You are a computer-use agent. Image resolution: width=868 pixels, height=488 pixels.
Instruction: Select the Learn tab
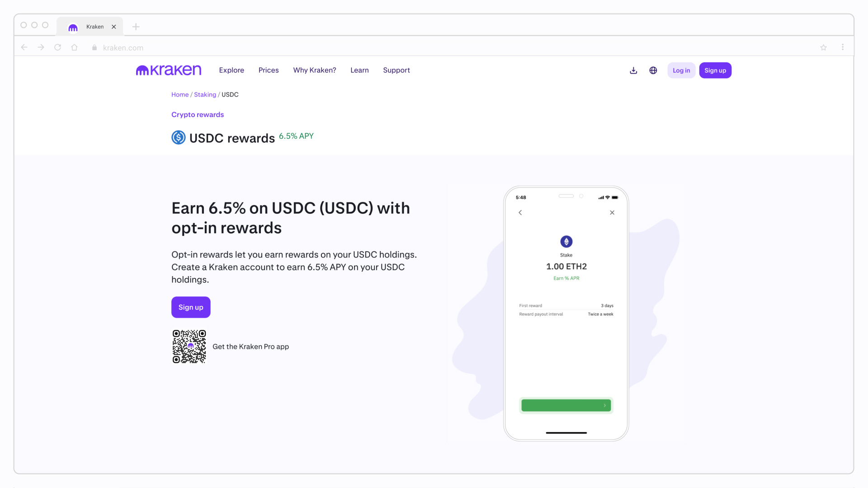point(359,70)
